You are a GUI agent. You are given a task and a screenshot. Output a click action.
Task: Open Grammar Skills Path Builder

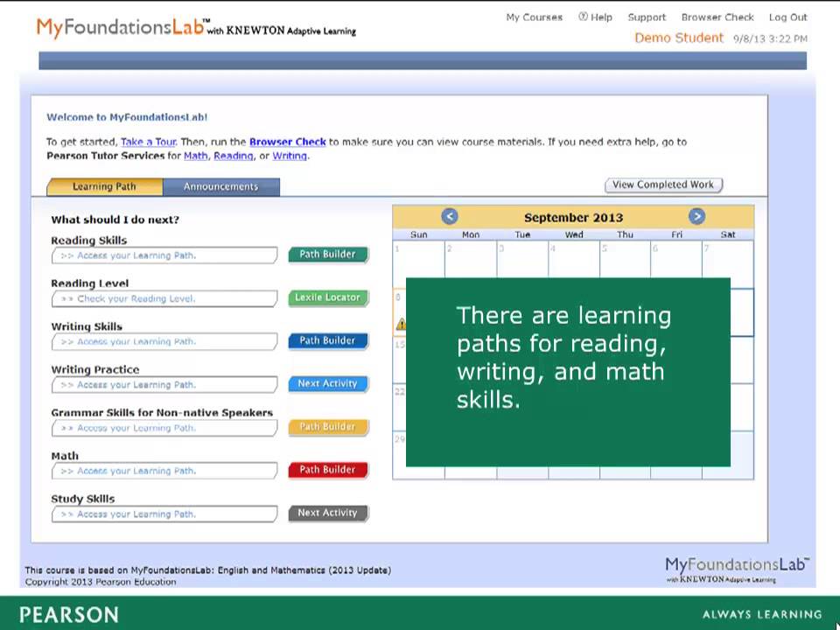(x=328, y=427)
